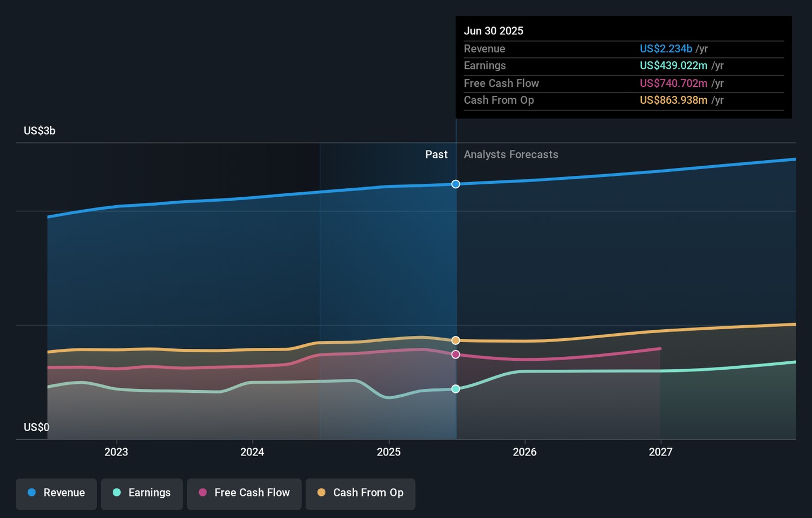Click the blue Revenue data point marker
This screenshot has width=812, height=518.
(456, 184)
